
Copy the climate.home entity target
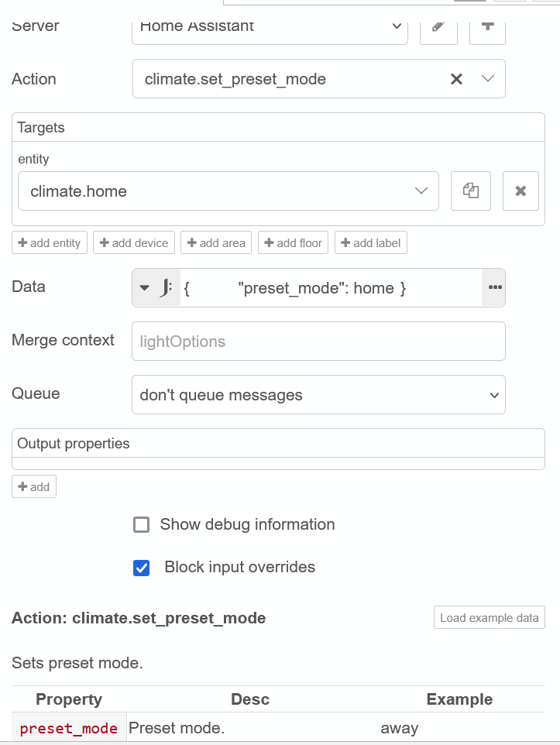pos(471,191)
